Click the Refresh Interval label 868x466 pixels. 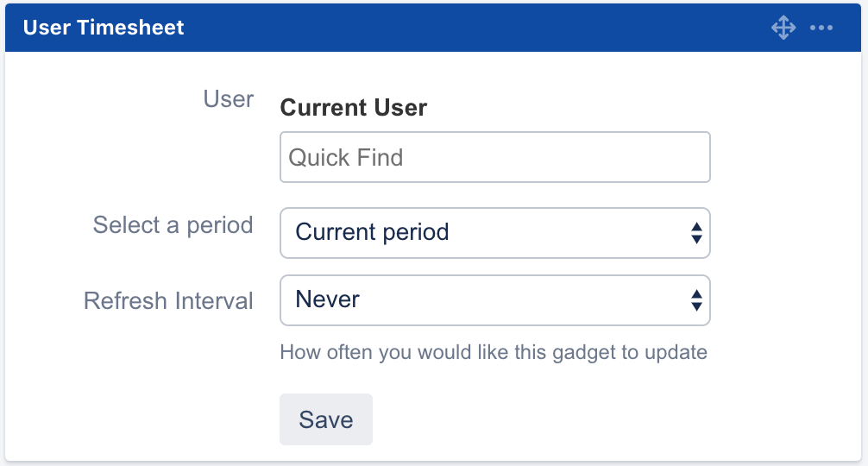coord(168,301)
